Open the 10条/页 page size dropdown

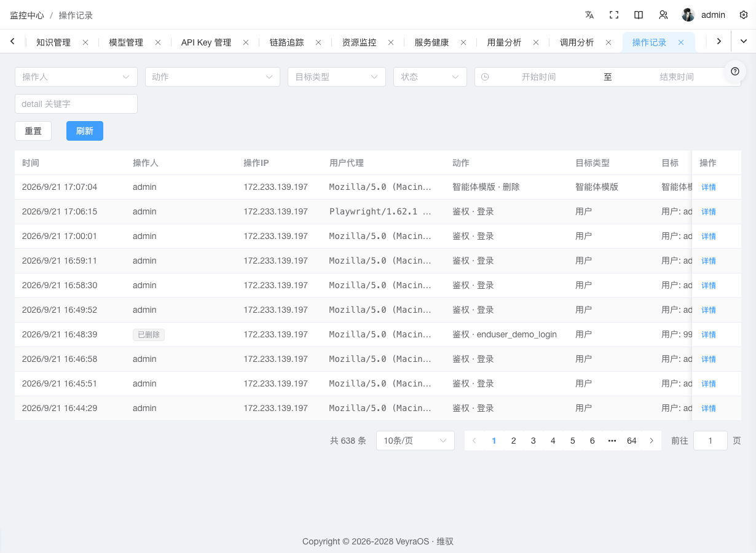click(x=415, y=441)
